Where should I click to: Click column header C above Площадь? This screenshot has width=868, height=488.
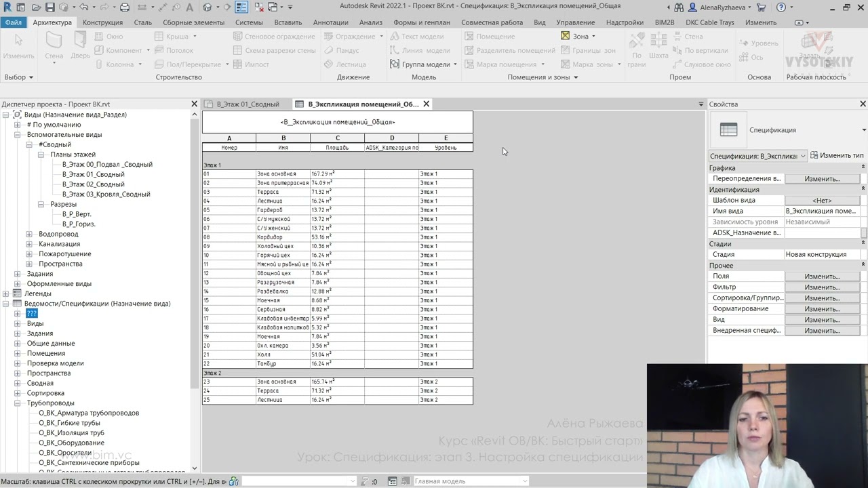337,138
